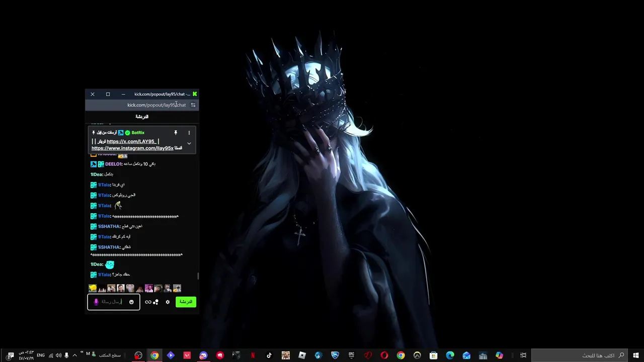Open Outlook mail from the taskbar
Image resolution: width=644 pixels, height=362 pixels.
point(466,355)
